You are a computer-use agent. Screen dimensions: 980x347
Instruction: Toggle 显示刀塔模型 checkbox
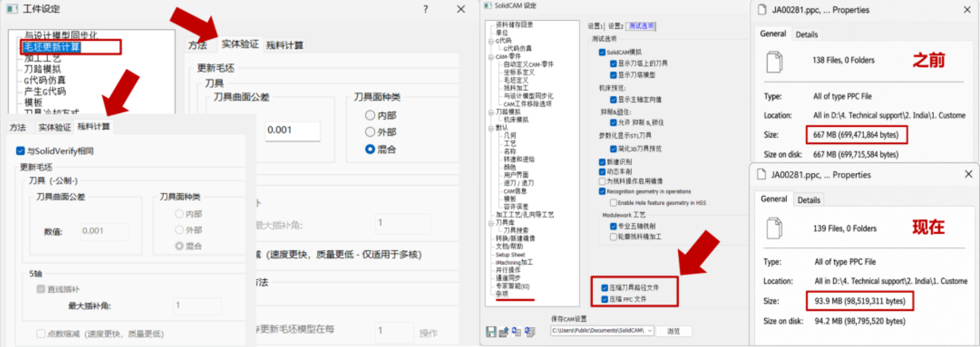tap(613, 75)
